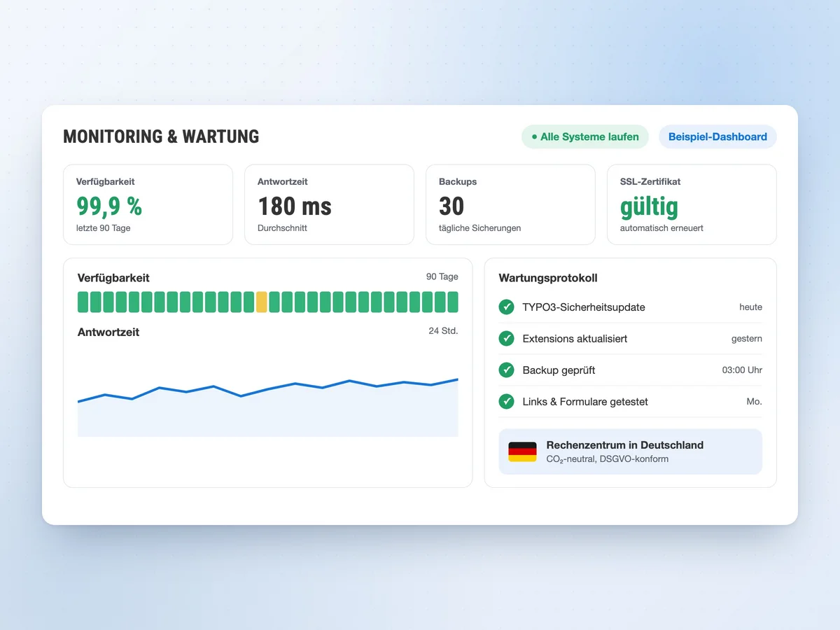Open the Antwortzeit 180 ms card

[329, 204]
